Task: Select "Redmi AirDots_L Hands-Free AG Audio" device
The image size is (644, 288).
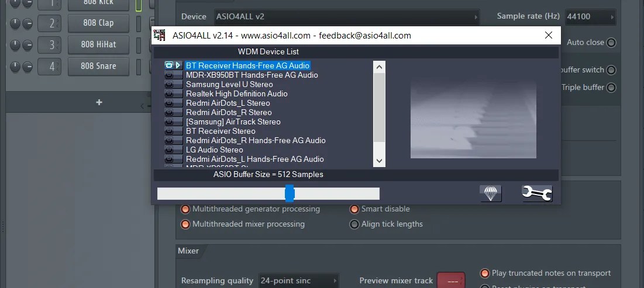Action: (x=254, y=159)
